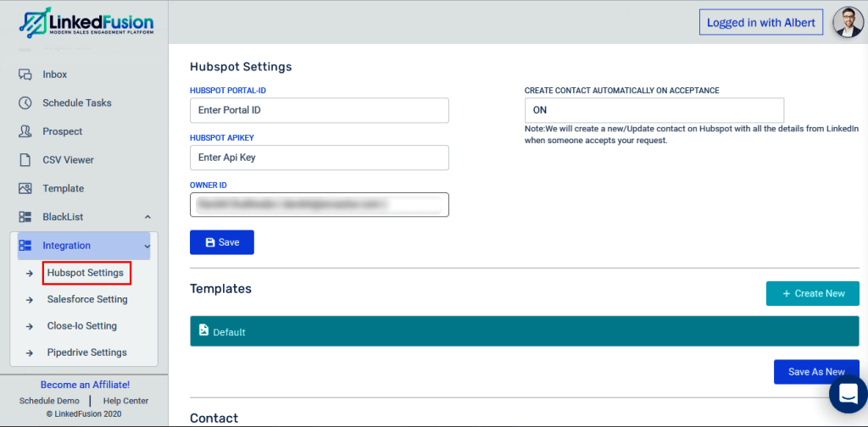Open the Create Contact Automatically dropdown
Image resolution: width=868 pixels, height=427 pixels.
click(x=654, y=110)
